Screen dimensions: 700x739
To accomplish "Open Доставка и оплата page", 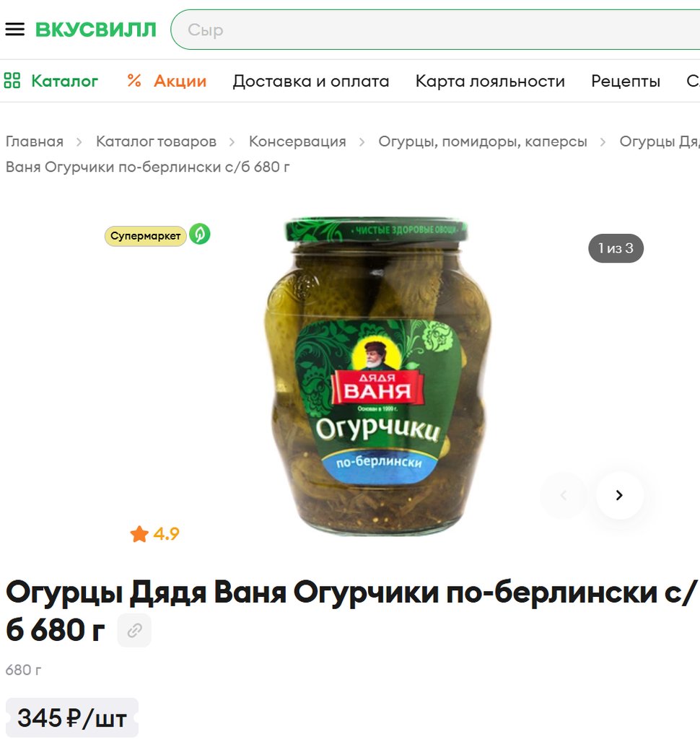I will (310, 81).
